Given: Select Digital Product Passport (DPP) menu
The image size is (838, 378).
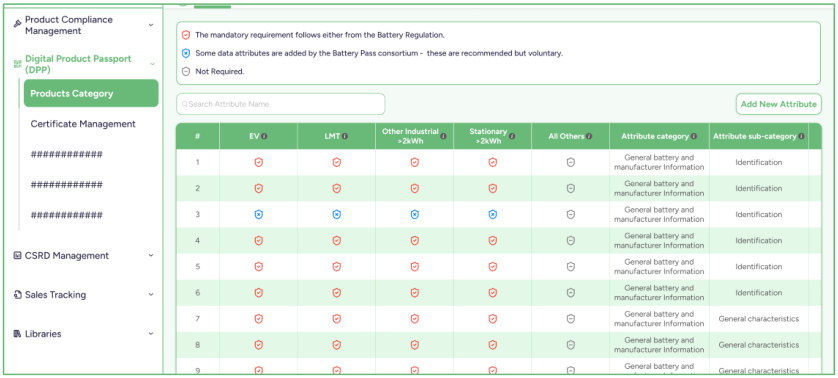Looking at the screenshot, I should point(78,64).
